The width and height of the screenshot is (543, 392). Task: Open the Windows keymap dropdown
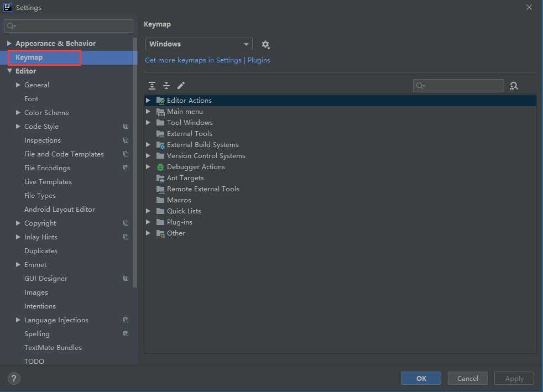199,44
